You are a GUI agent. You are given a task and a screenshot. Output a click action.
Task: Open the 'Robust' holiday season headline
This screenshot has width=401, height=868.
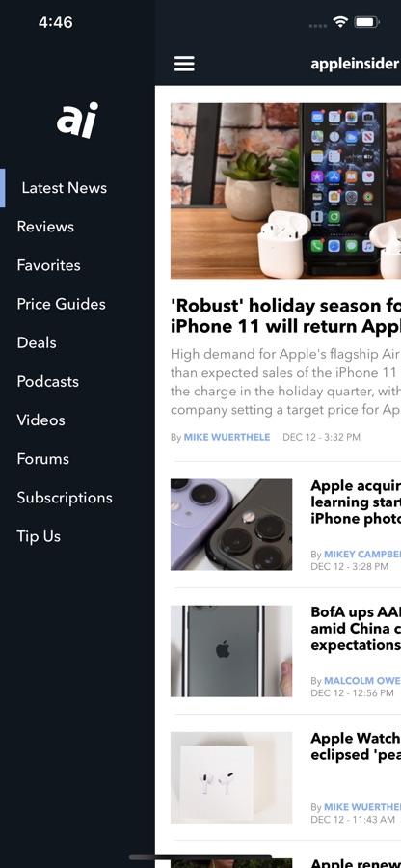pos(285,315)
